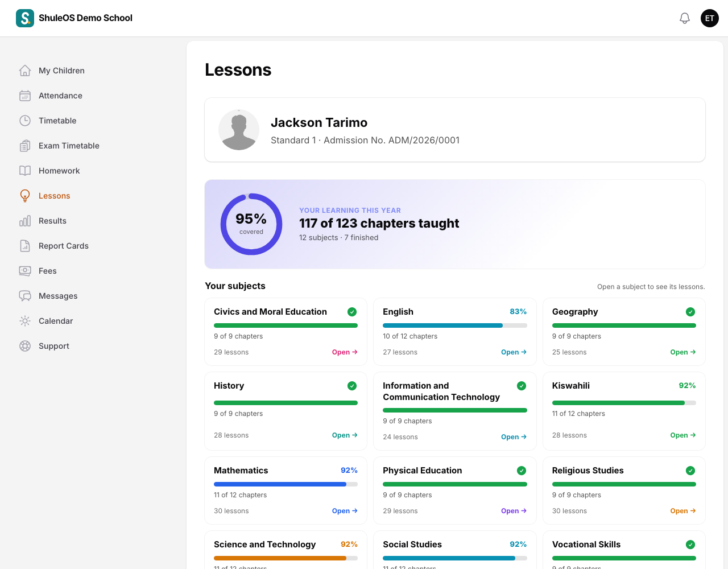728x569 pixels.
Task: Click the Results bar chart icon
Action: click(x=25, y=221)
